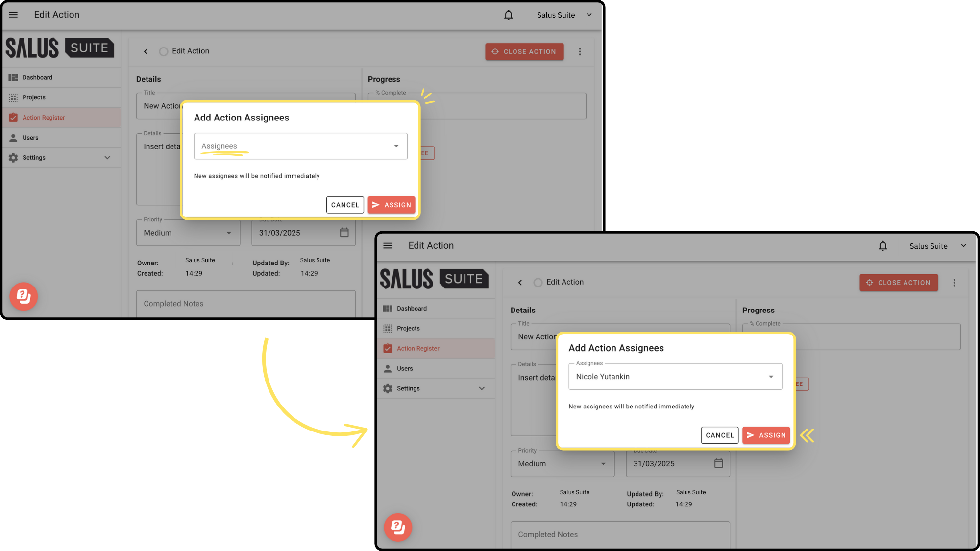The image size is (980, 551).
Task: Open the three-dot menu next to lower Close Action
Action: [x=954, y=283]
